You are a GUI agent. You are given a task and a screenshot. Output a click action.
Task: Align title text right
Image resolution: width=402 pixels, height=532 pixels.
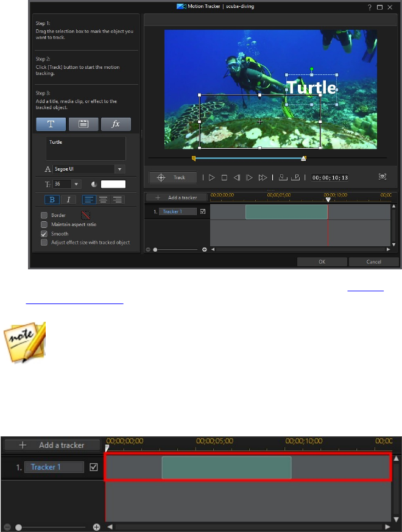pyautogui.click(x=118, y=199)
